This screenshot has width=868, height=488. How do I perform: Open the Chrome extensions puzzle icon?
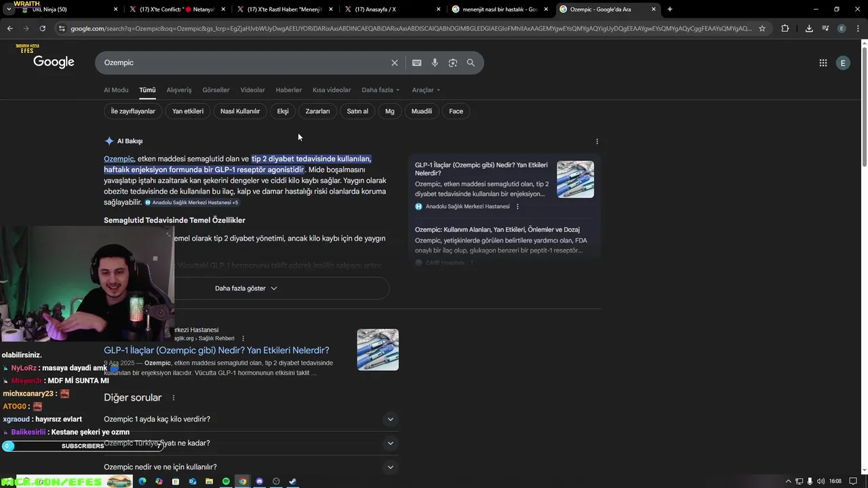pos(785,28)
